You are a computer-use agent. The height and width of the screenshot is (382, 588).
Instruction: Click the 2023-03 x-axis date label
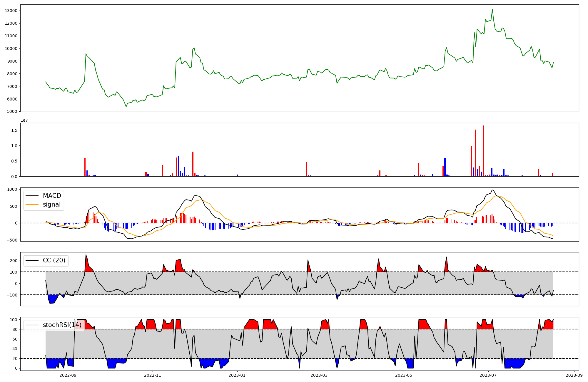(319, 375)
